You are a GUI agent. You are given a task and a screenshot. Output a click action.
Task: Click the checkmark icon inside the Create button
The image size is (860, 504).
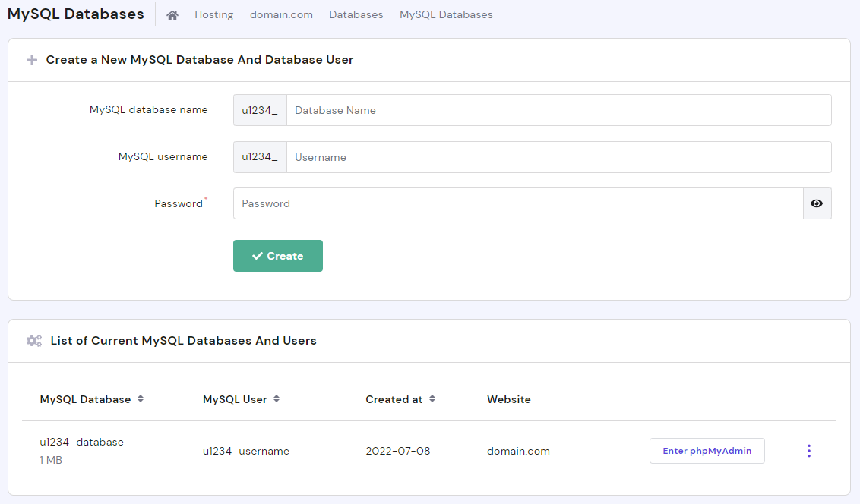click(259, 255)
